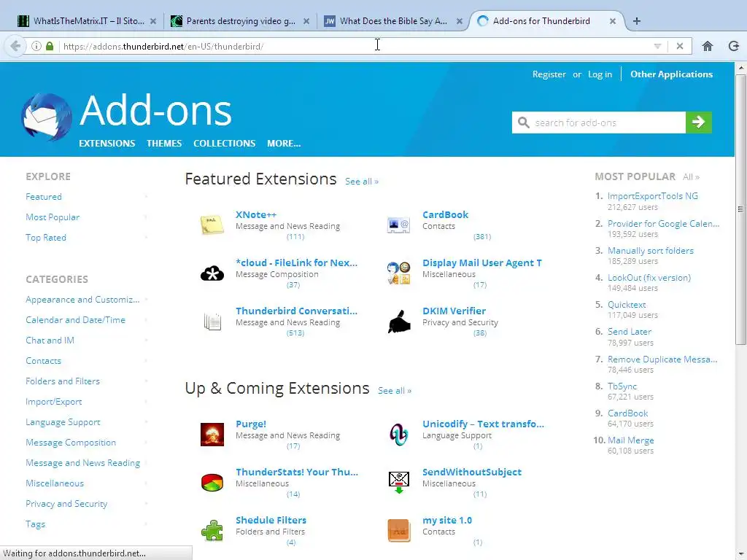The height and width of the screenshot is (560, 747).
Task: Open the Tags category link
Action: point(35,524)
